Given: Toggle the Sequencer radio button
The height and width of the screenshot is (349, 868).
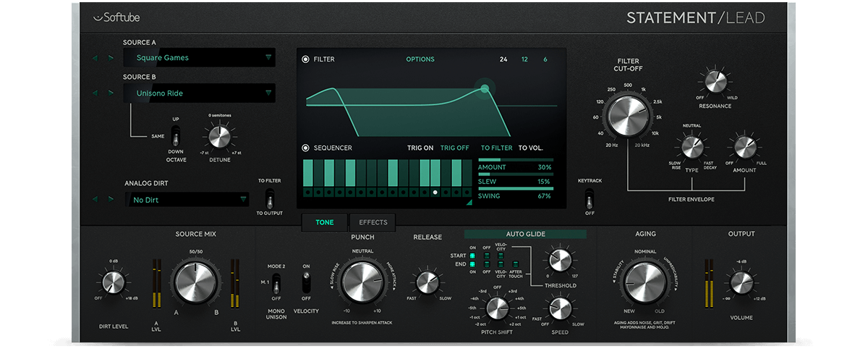Looking at the screenshot, I should (x=306, y=148).
